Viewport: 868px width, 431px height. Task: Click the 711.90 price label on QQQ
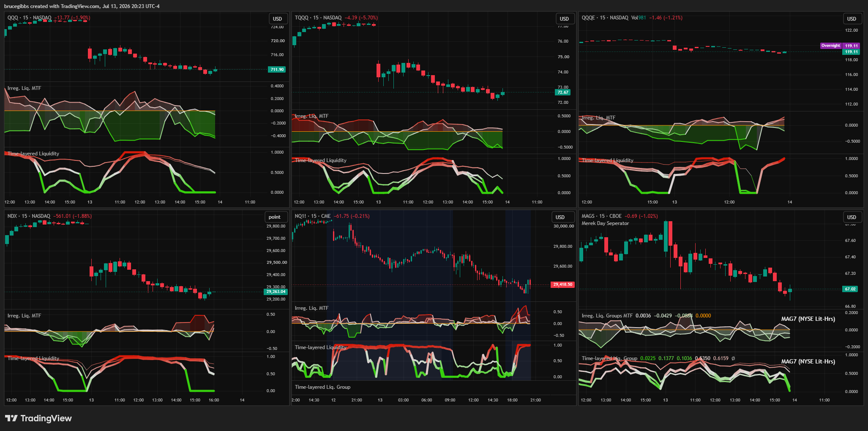pos(277,69)
